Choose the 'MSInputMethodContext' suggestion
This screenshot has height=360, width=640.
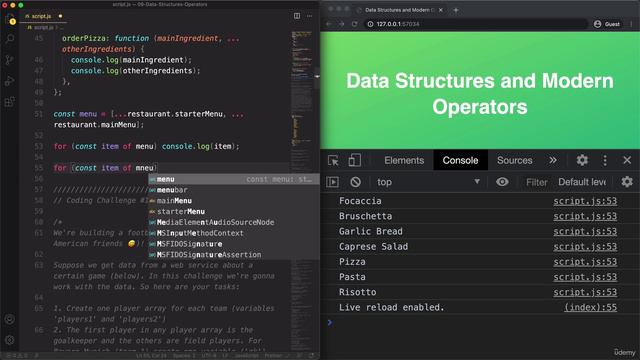(x=233, y=233)
